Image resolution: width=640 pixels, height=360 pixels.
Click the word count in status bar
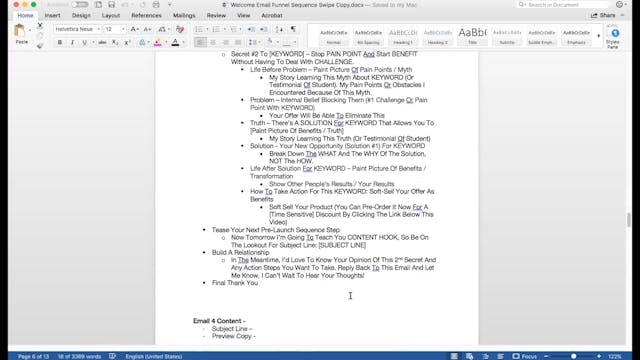pos(79,356)
